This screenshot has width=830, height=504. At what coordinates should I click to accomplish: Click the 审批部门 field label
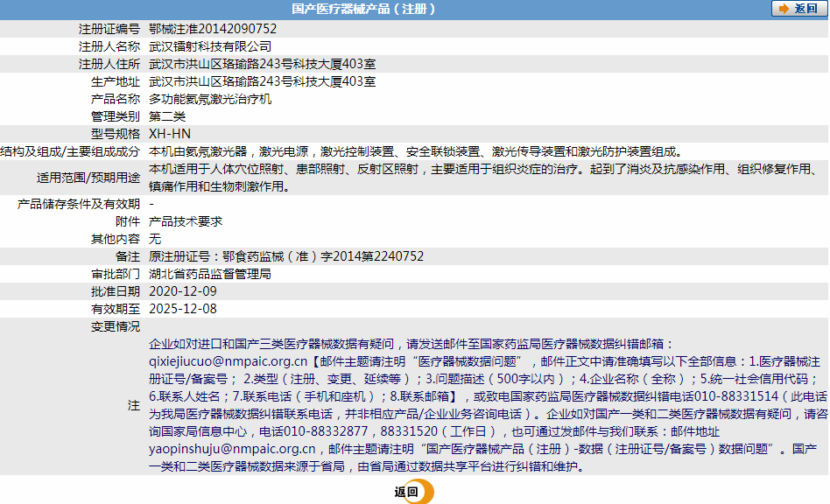[116, 274]
